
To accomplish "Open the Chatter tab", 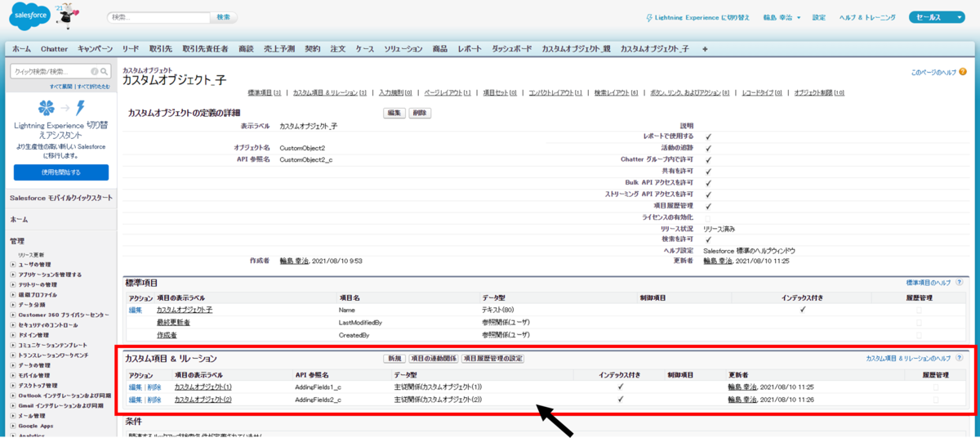I will point(54,49).
